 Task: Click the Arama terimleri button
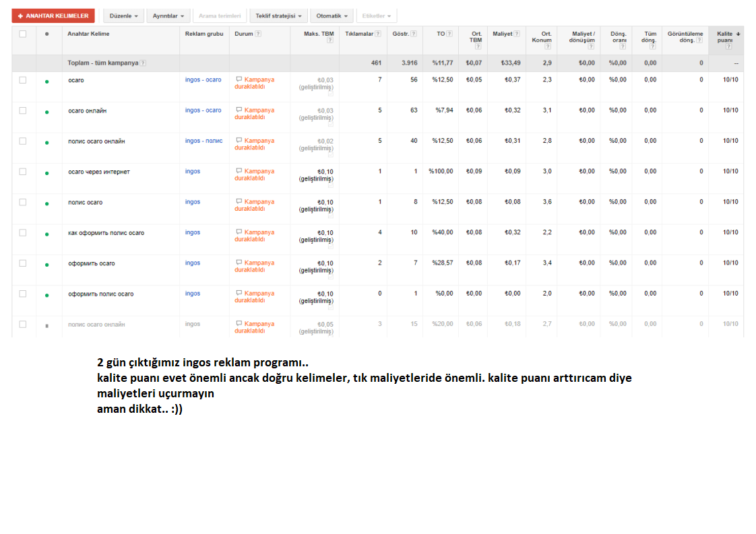pyautogui.click(x=220, y=16)
